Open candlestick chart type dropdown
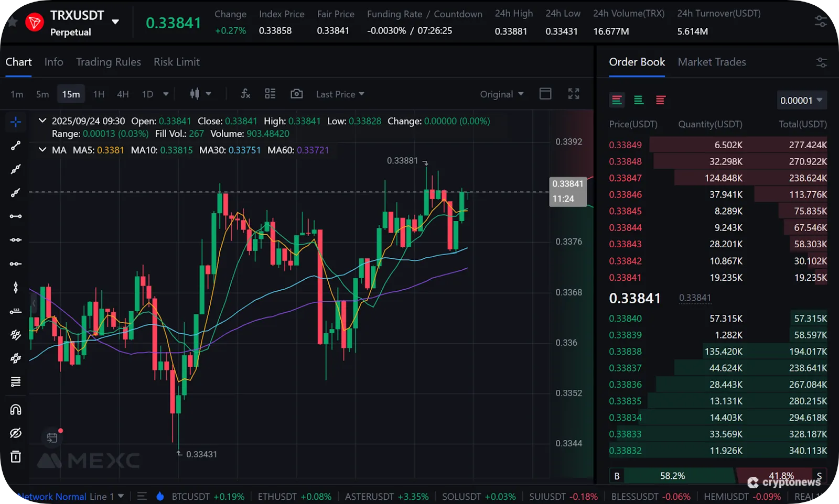Viewport: 839px width, 504px height. click(201, 94)
